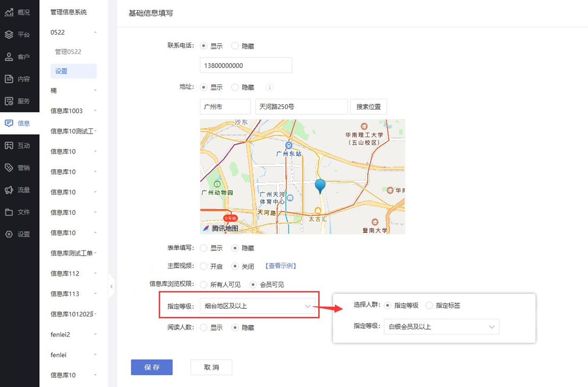Open the 白银会员及以上 level dropdown
588x387 pixels.
[x=441, y=327]
